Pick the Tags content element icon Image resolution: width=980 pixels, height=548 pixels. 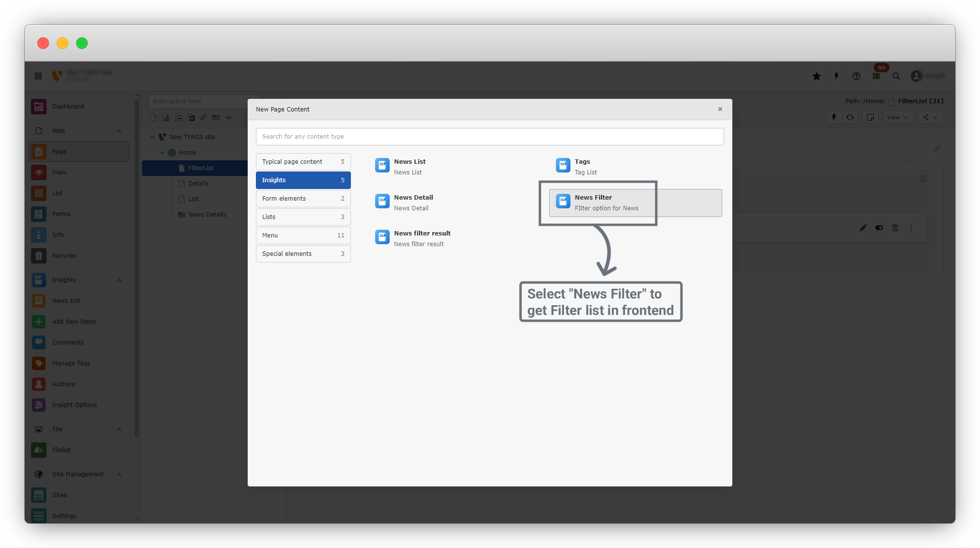pos(563,166)
